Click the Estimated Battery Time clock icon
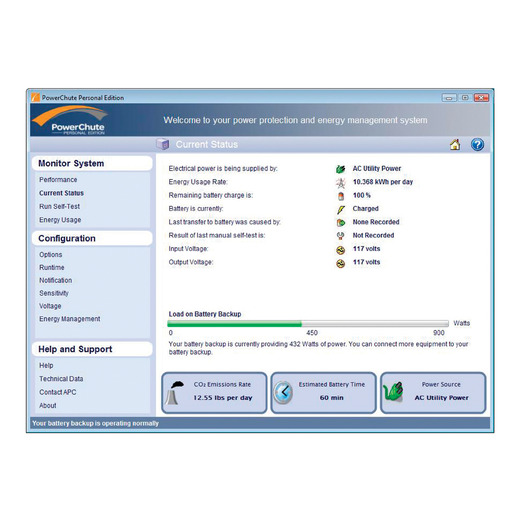 [283, 392]
